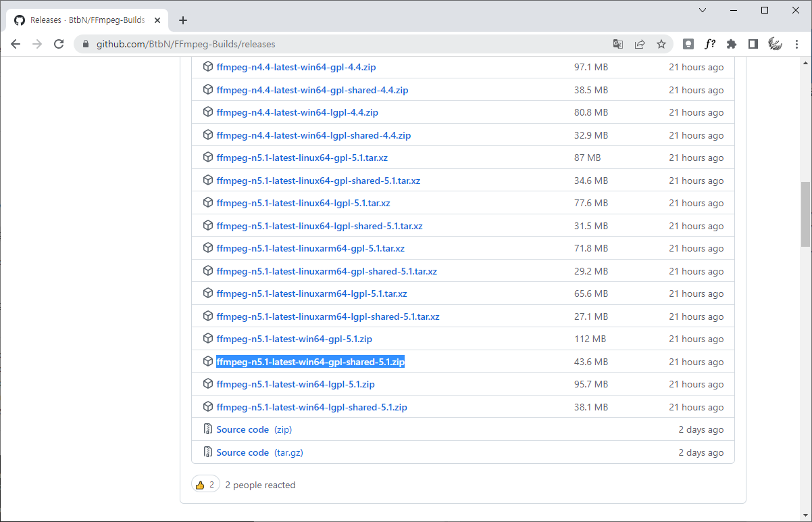This screenshot has height=522, width=812.
Task: Download ffmpeg-n5.1-latest-linuxarm64-gpl-5.1.tar.xz
Action: click(x=311, y=248)
